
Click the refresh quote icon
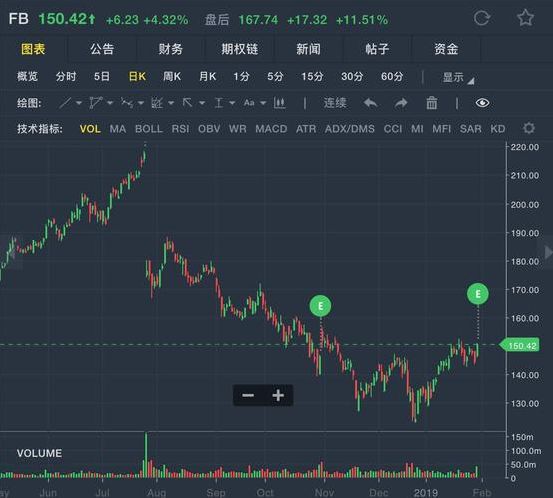click(482, 18)
